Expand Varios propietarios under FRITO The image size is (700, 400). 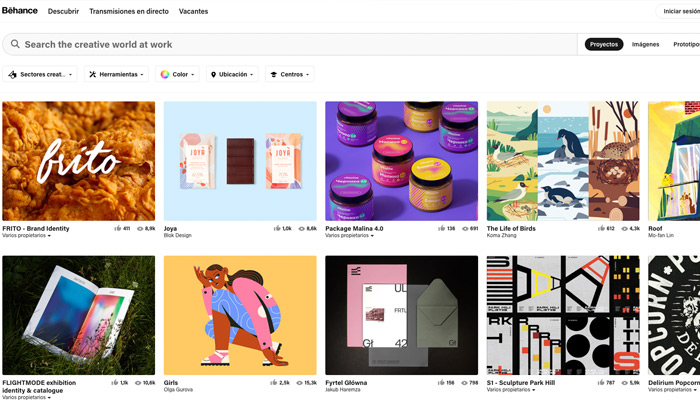26,235
